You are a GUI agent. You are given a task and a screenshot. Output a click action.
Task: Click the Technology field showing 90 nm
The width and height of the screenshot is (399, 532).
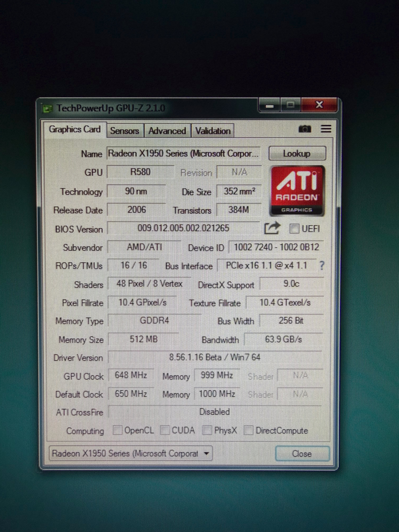(136, 191)
